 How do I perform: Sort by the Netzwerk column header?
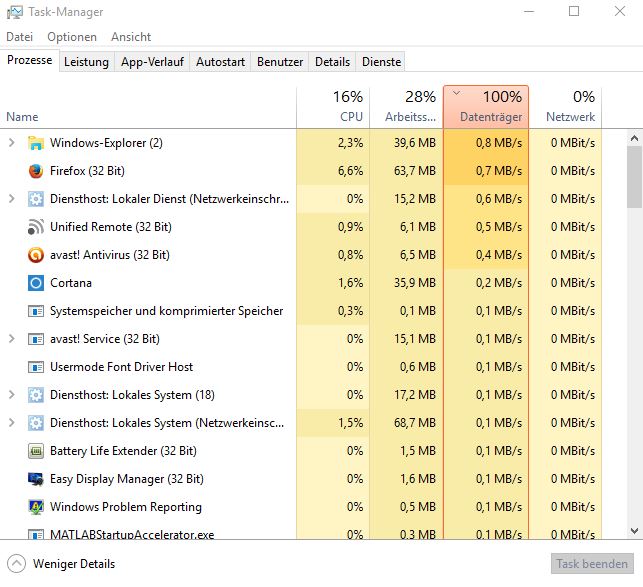565,107
